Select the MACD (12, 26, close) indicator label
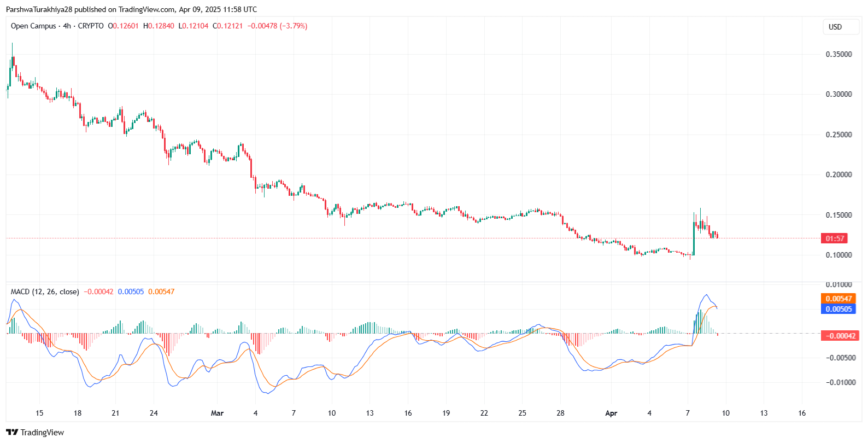Viewport: 868px width, 443px height. 45,292
